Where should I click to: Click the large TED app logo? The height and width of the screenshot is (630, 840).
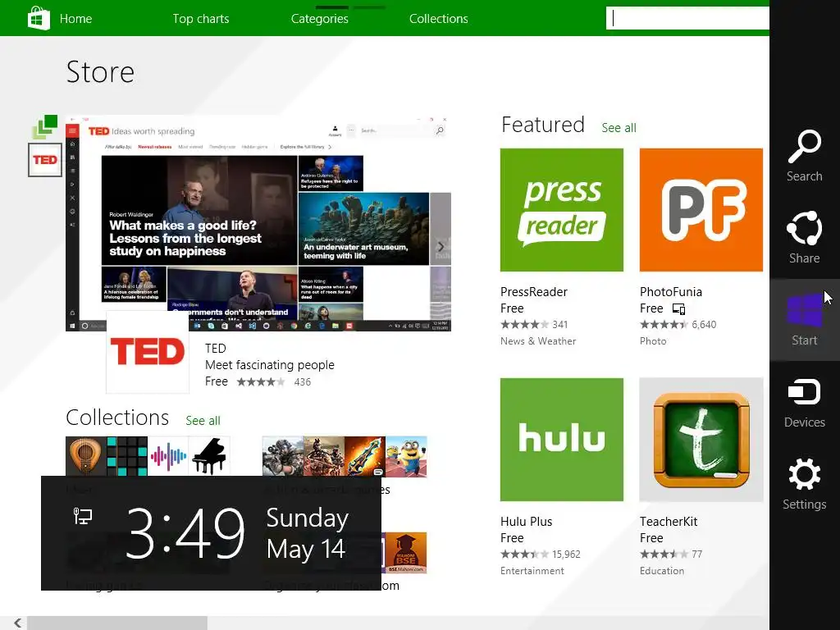[148, 352]
